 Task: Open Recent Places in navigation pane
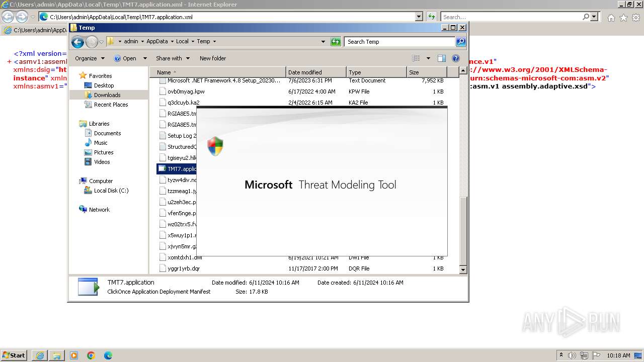coord(111,105)
